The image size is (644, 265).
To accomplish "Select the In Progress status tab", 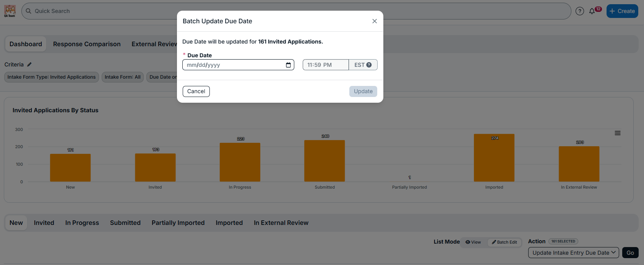I will pos(82,223).
